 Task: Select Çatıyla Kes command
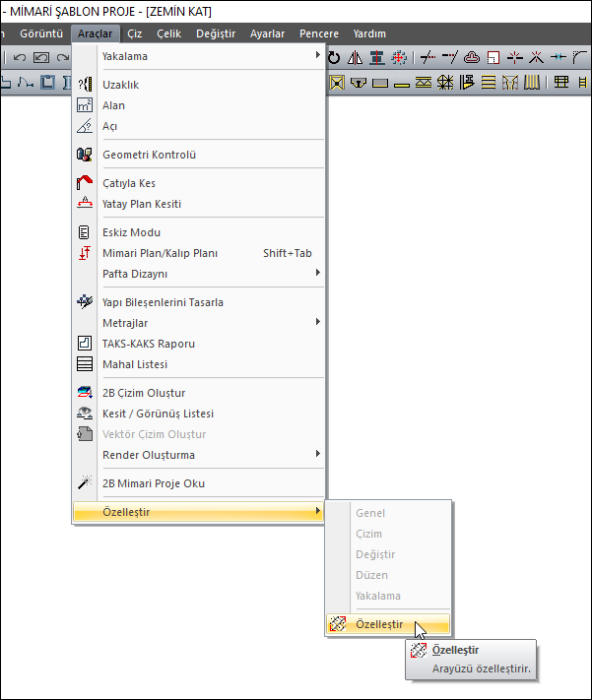coord(199,183)
